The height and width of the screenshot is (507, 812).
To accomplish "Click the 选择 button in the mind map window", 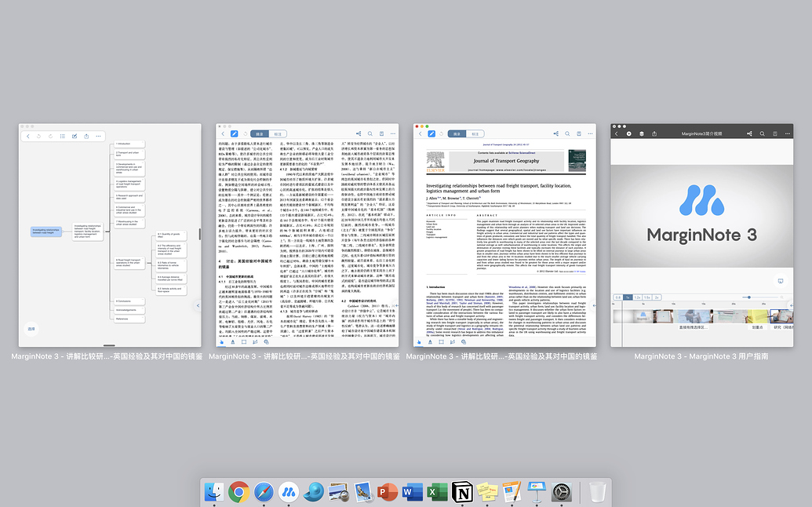I will point(31,329).
